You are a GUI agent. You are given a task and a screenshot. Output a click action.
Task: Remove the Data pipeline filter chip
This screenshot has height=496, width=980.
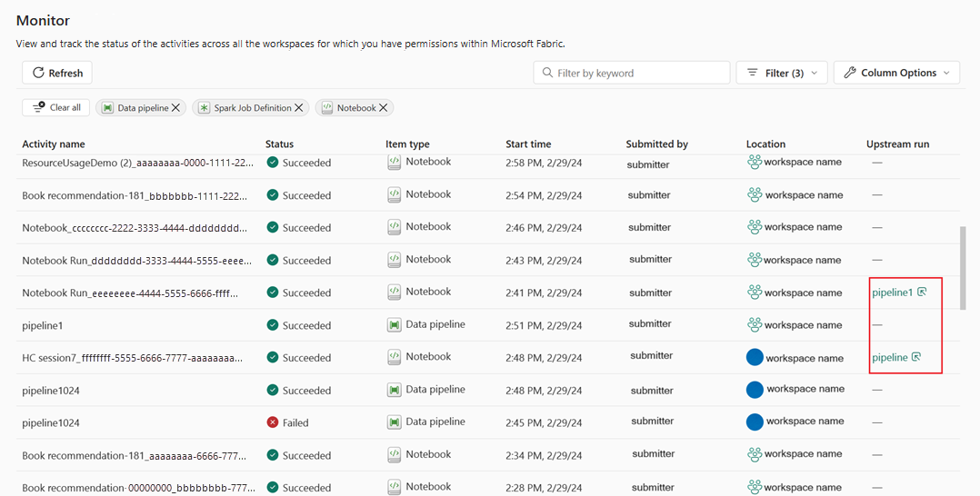pos(176,107)
